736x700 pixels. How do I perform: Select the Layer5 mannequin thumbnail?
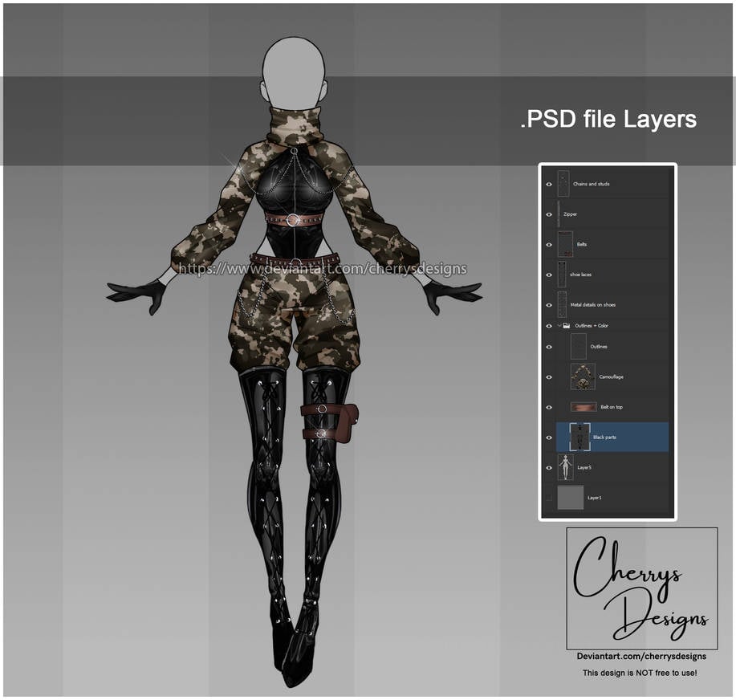click(565, 467)
